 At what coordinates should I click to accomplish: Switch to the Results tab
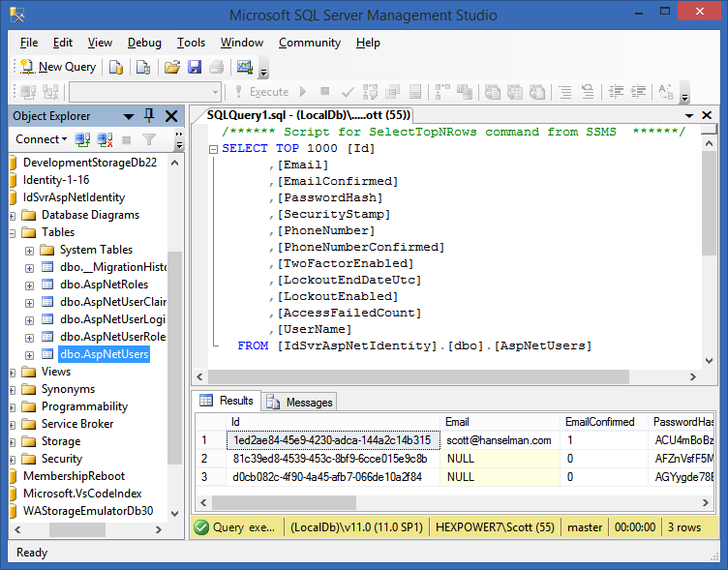(227, 401)
